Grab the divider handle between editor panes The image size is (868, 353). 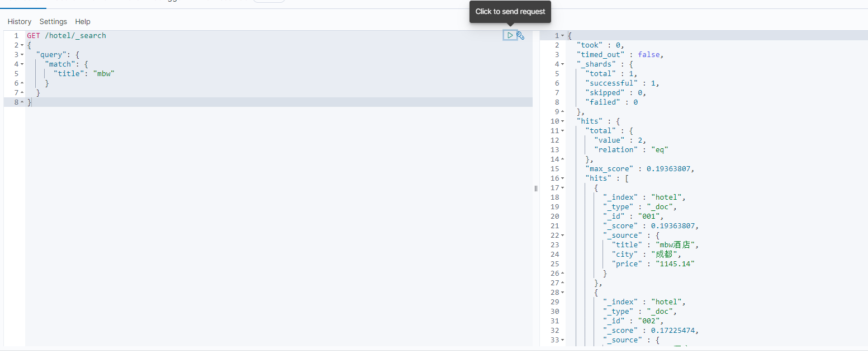click(x=536, y=189)
